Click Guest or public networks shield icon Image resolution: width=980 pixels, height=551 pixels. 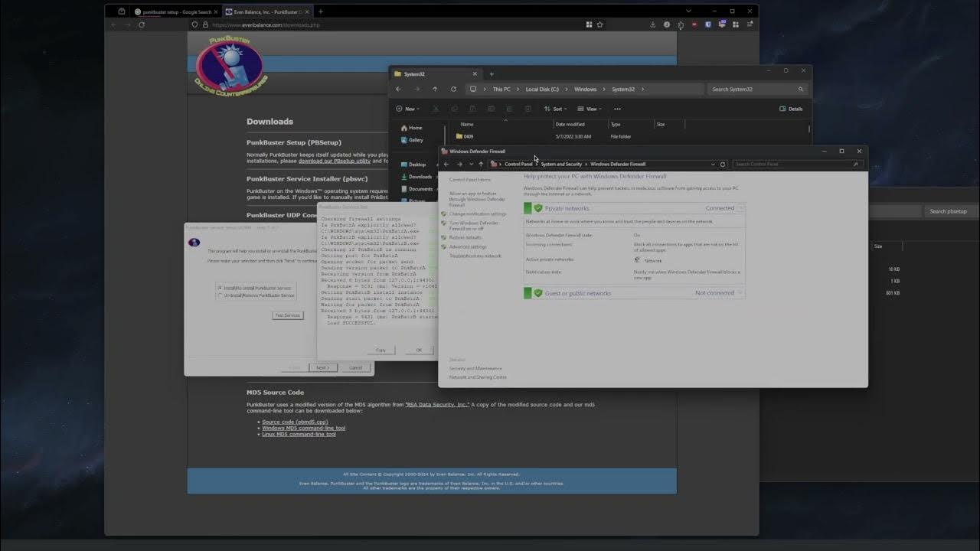point(537,293)
